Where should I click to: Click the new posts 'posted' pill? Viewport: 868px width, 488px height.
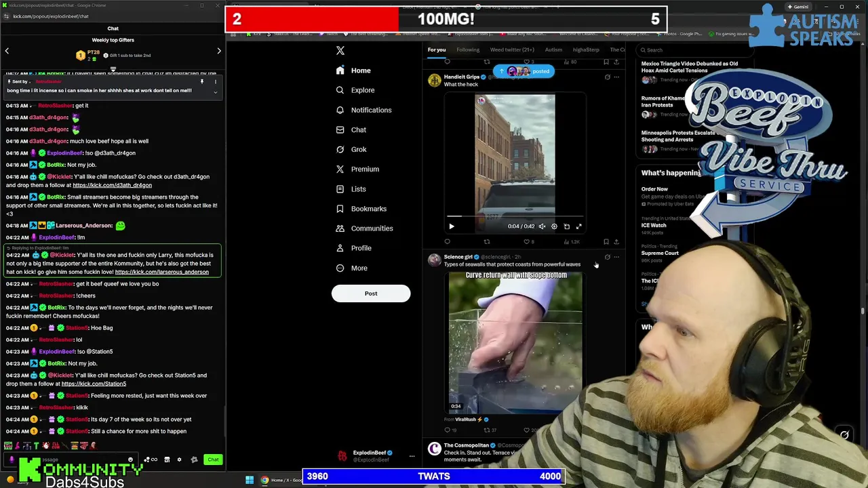[x=524, y=71]
